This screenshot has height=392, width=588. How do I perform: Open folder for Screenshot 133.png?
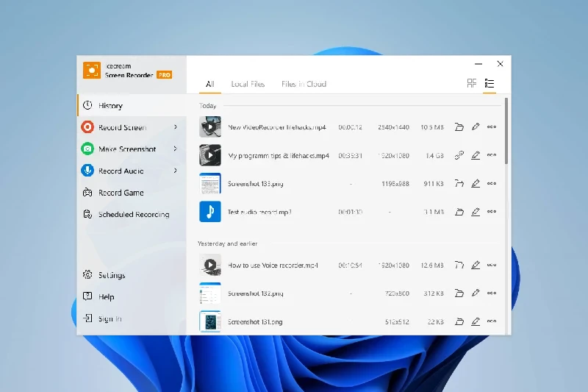[459, 183]
